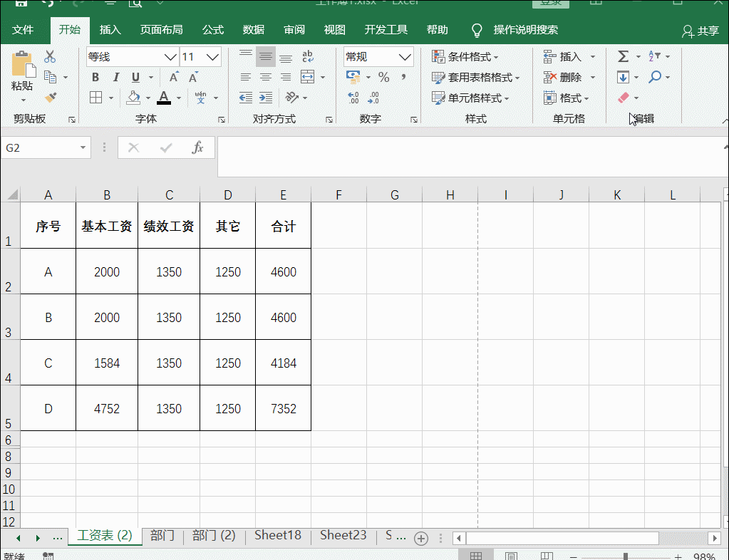Switch to 审阅 Review tab
Viewport: 729px width, 560px height.
pos(294,30)
